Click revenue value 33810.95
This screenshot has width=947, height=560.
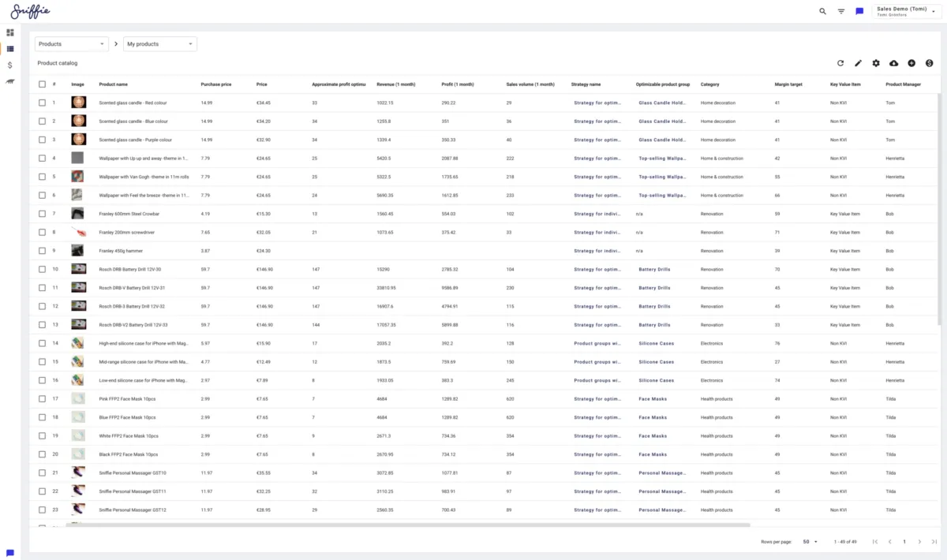tap(387, 288)
